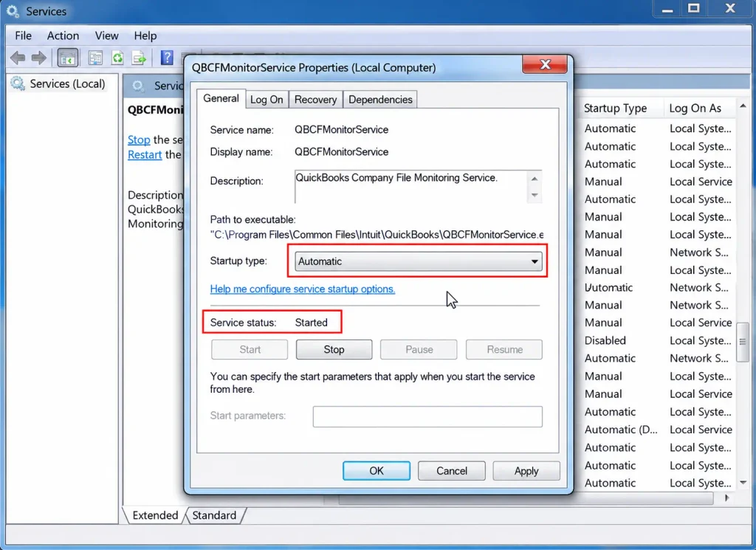The image size is (756, 550).
Task: Open the File menu
Action: pos(23,35)
